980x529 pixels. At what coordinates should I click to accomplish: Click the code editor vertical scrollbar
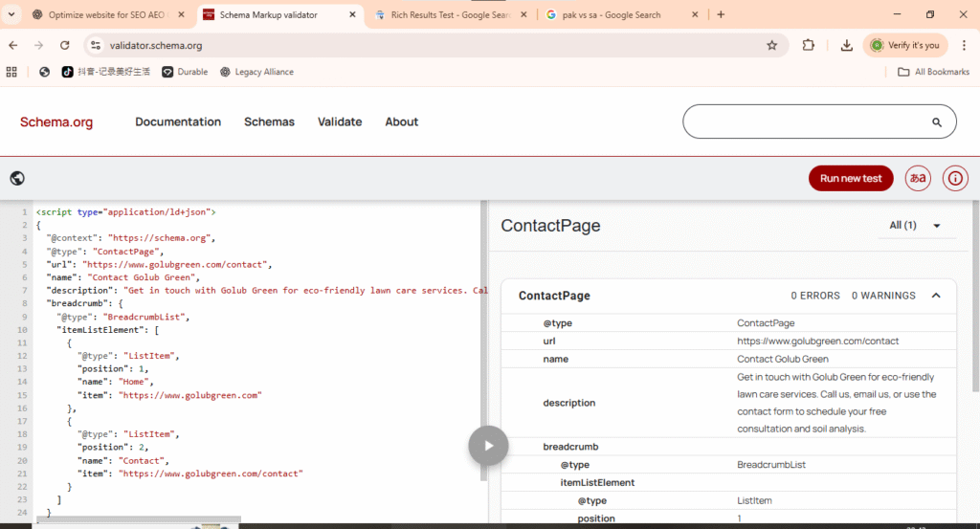pos(483,341)
